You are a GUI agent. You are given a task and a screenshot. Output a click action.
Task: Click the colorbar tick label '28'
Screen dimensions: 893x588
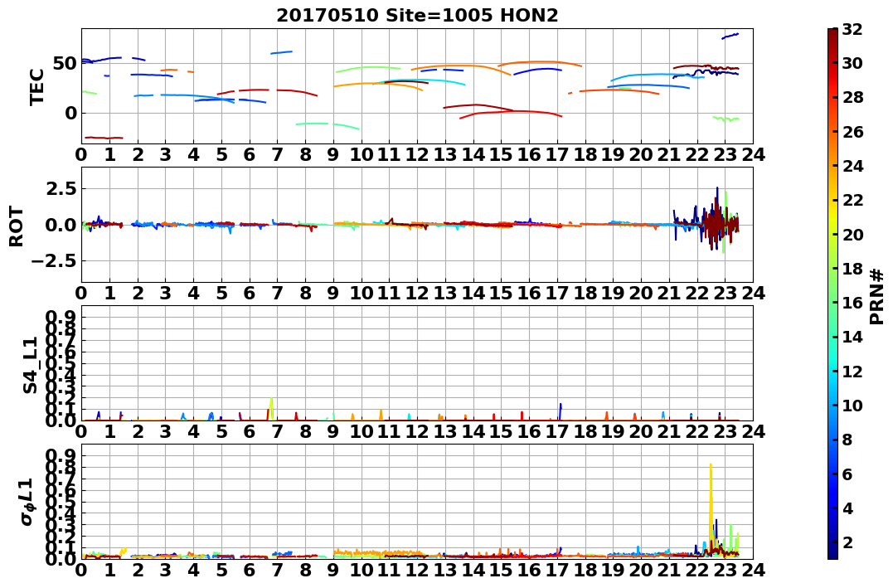852,97
